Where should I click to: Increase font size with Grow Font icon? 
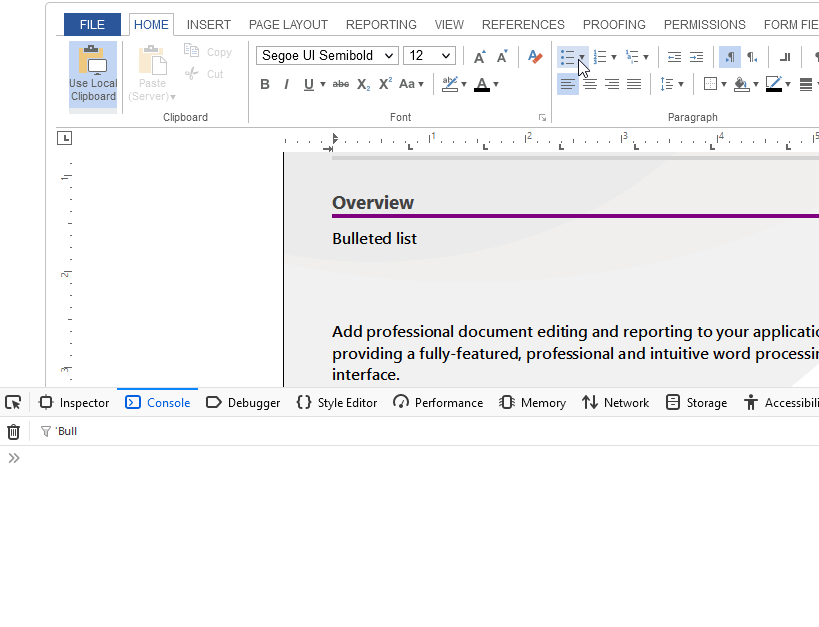point(479,57)
